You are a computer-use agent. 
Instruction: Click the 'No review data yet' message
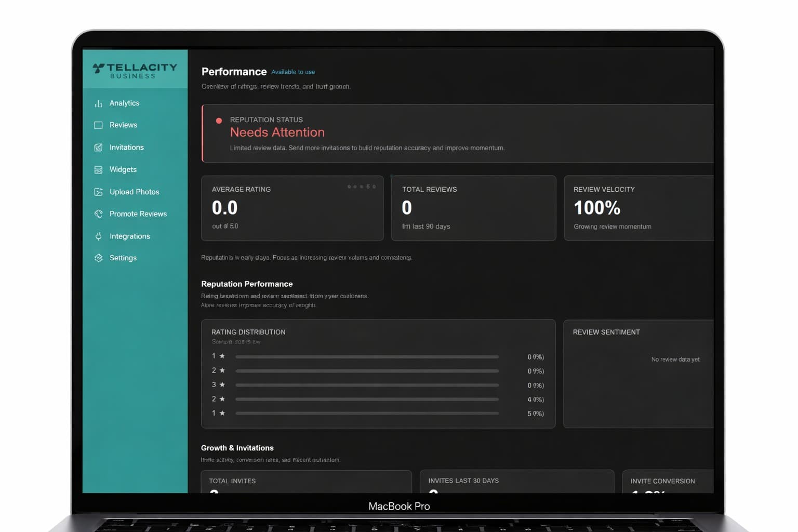(x=675, y=360)
